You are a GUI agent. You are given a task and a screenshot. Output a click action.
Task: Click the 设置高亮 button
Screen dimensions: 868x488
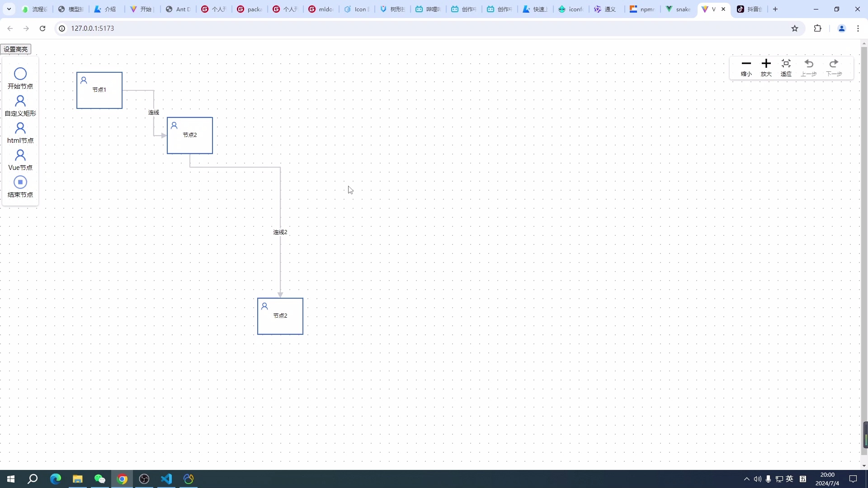(x=15, y=49)
